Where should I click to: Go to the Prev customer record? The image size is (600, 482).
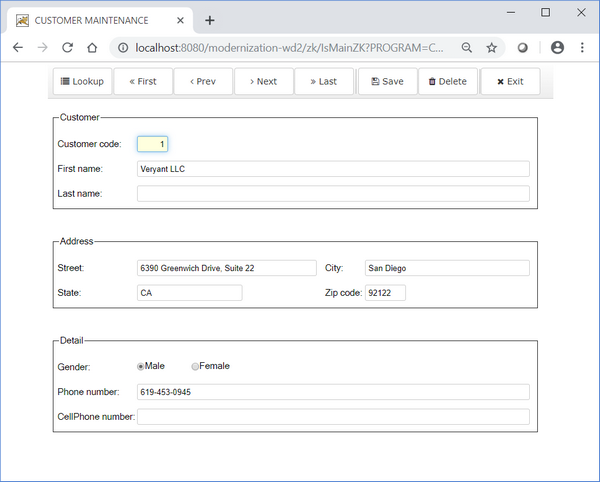coord(203,82)
